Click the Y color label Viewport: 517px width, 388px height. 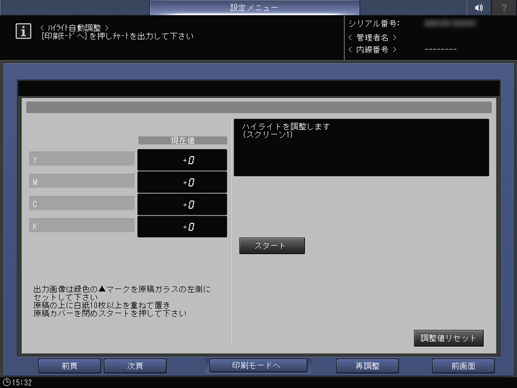coord(82,159)
